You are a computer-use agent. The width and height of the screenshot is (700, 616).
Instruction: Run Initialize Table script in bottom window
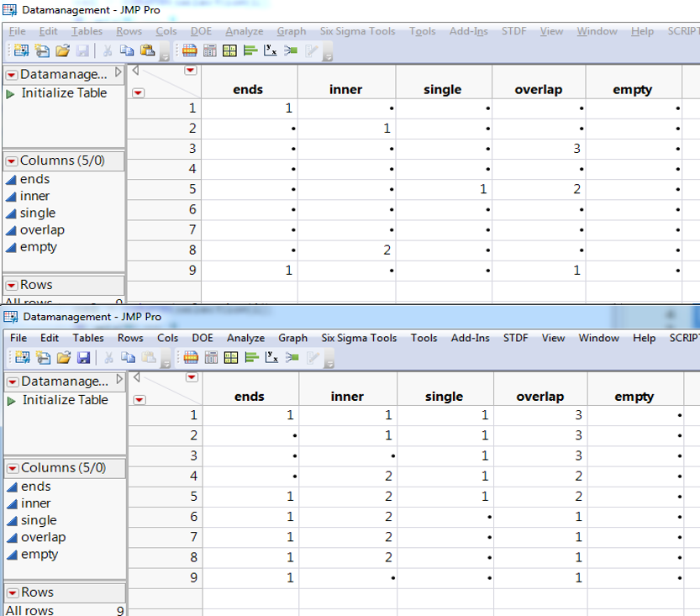tap(65, 400)
